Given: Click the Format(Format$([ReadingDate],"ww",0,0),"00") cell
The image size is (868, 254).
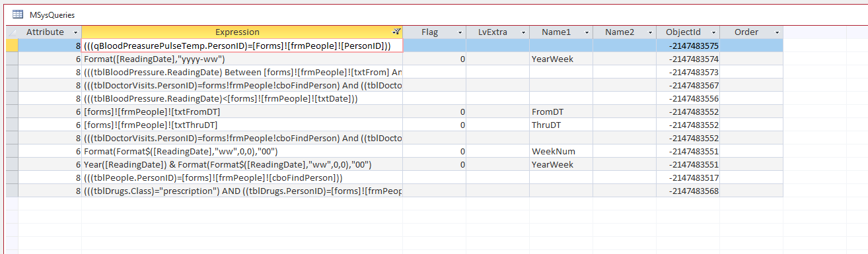Looking at the screenshot, I should 242,151.
